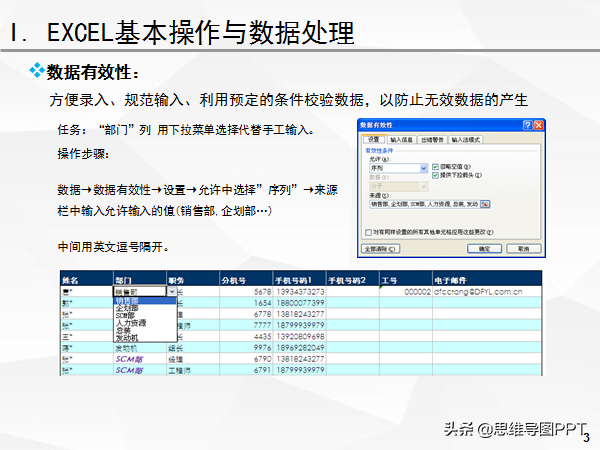Click the extension cell 7777
Viewport: 600px width, 450px height.
pyautogui.click(x=246, y=325)
